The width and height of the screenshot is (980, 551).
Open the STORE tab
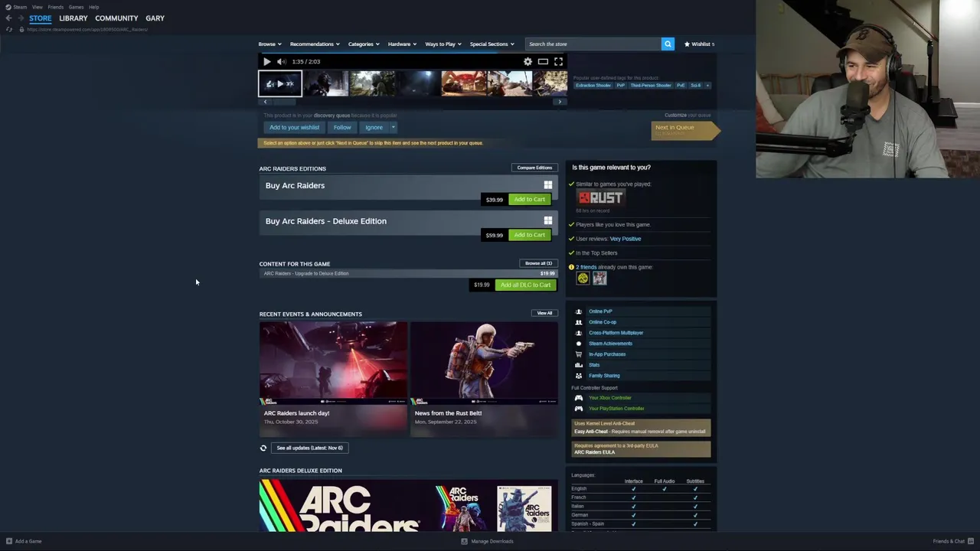coord(41,18)
